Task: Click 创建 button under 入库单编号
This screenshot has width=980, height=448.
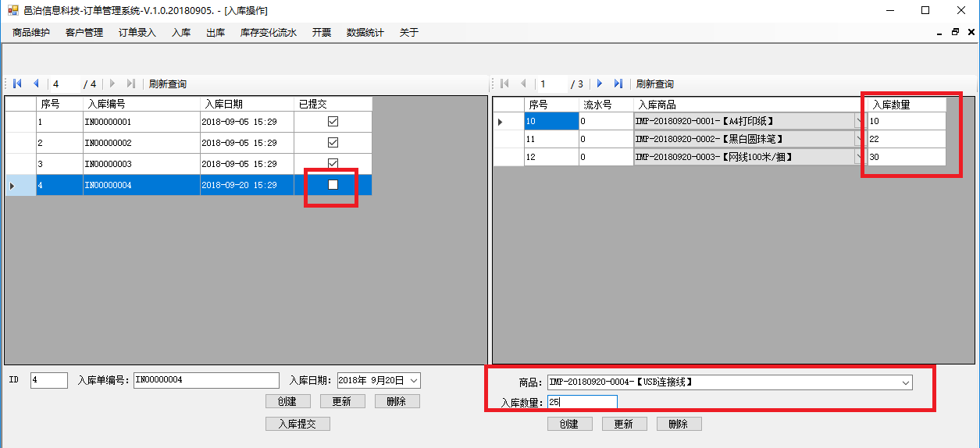Action: pyautogui.click(x=288, y=401)
